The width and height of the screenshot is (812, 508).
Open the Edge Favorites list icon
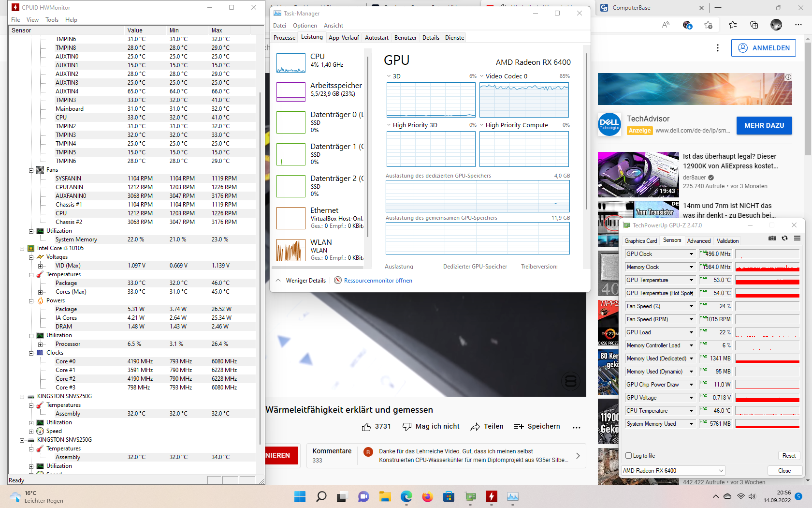click(733, 25)
